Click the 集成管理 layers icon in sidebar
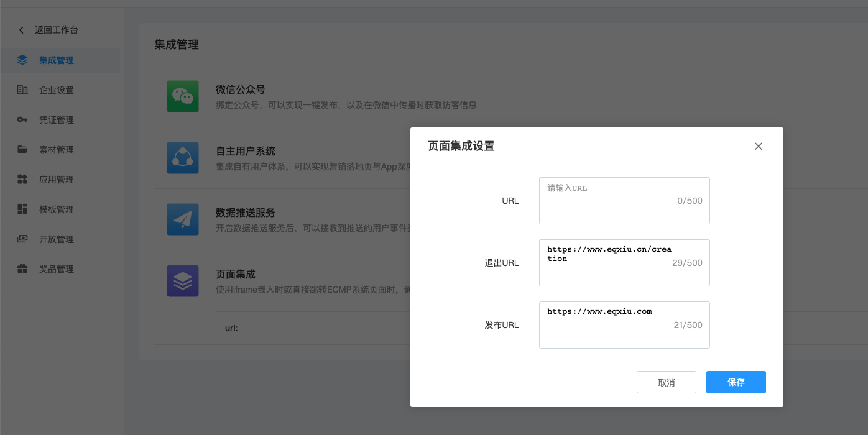This screenshot has width=868, height=435. 22,60
